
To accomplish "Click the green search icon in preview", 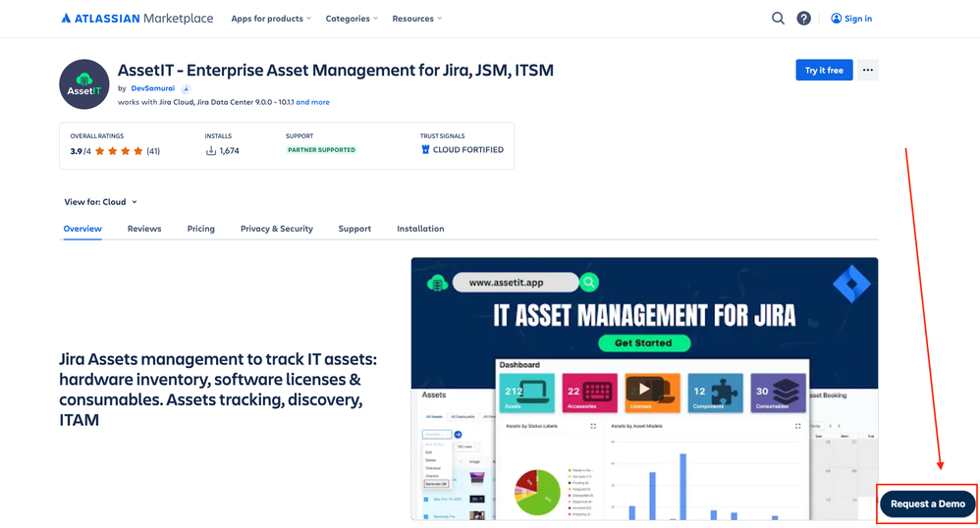I will (x=589, y=283).
